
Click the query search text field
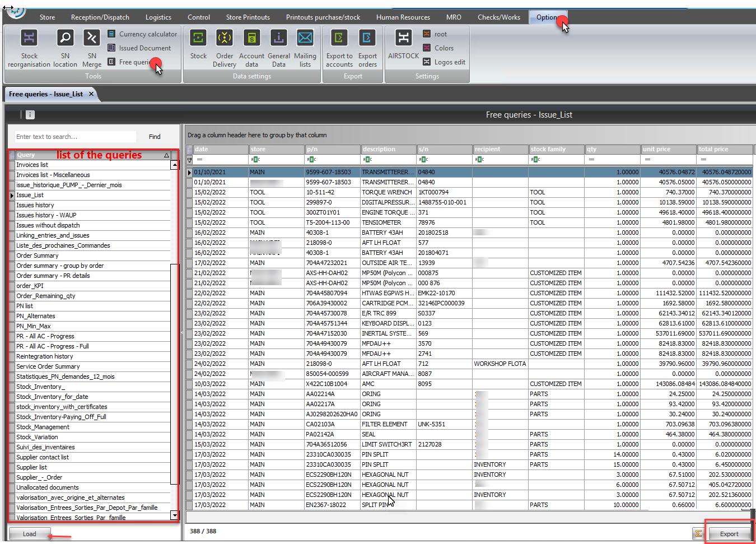click(x=75, y=137)
